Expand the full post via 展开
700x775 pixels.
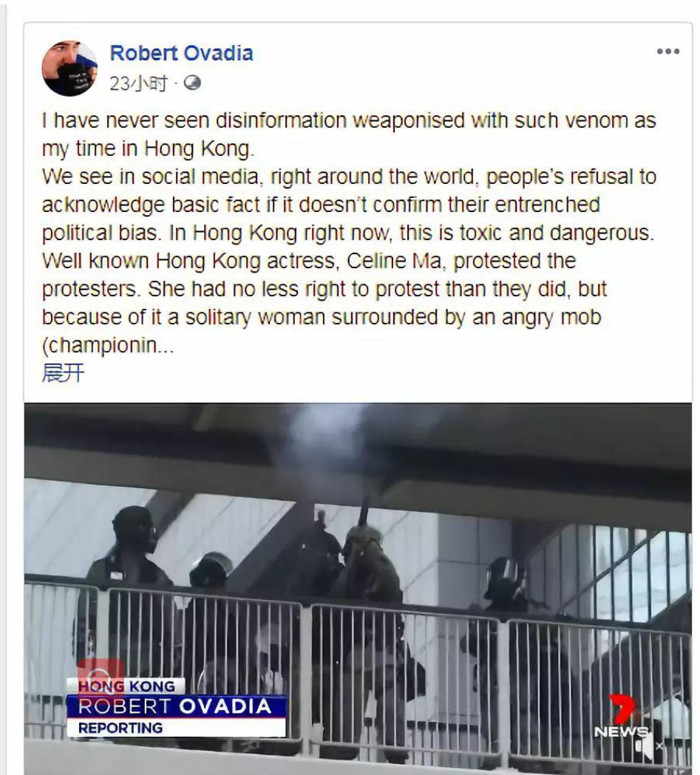64,372
